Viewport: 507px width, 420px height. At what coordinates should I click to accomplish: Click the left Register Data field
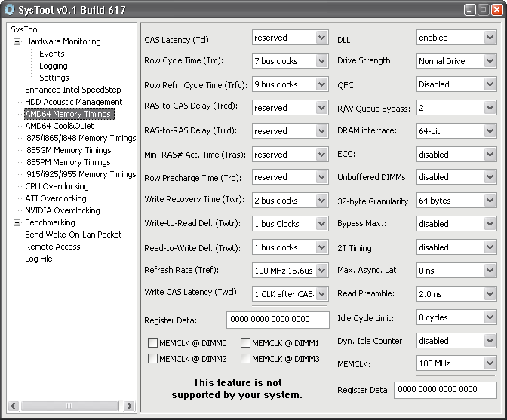click(277, 320)
